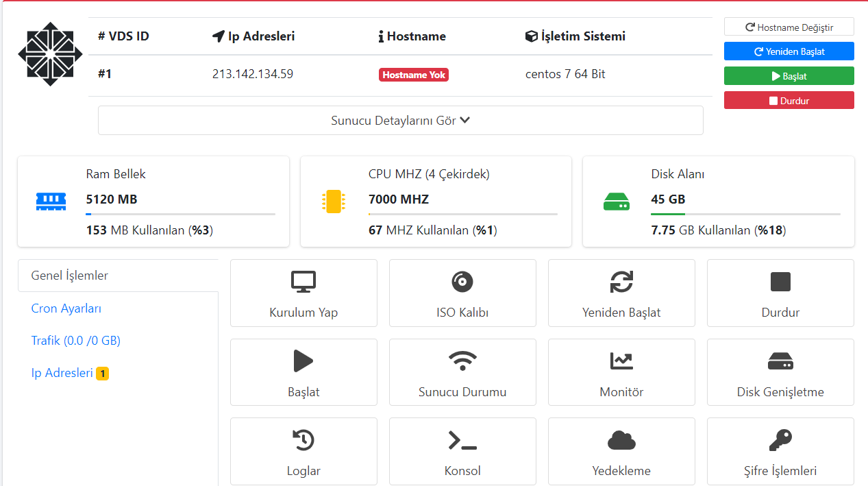This screenshot has height=486, width=868.
Task: Click the 153 MB Kullanılan text
Action: (149, 230)
